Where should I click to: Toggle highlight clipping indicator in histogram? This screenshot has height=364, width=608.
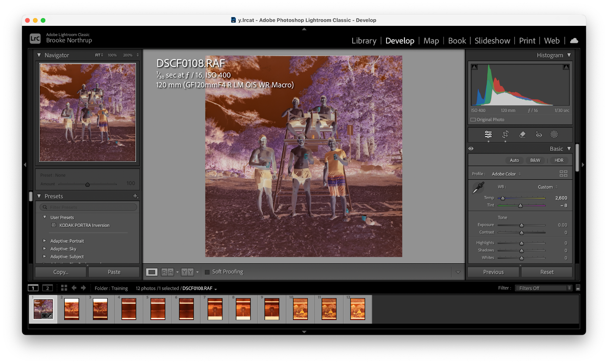pyautogui.click(x=566, y=67)
